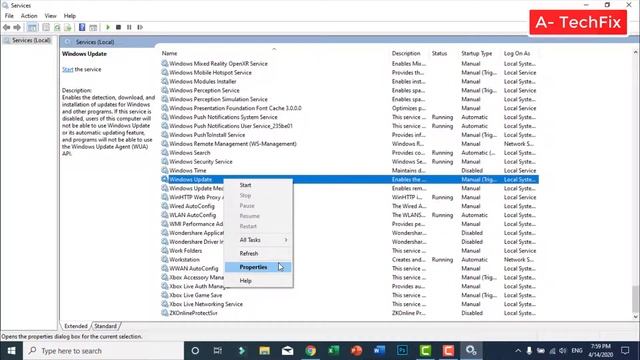
Task: Open File Explorer from the taskbar
Action: (264, 351)
